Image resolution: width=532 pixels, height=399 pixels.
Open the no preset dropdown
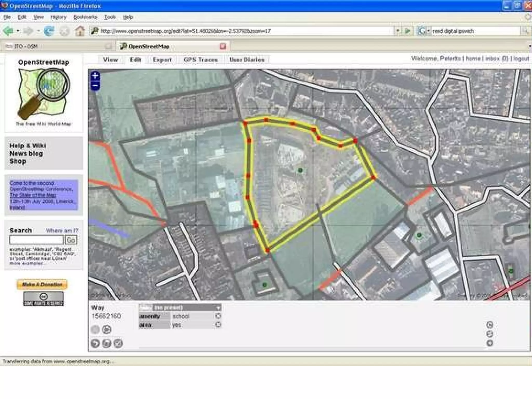[x=218, y=308]
